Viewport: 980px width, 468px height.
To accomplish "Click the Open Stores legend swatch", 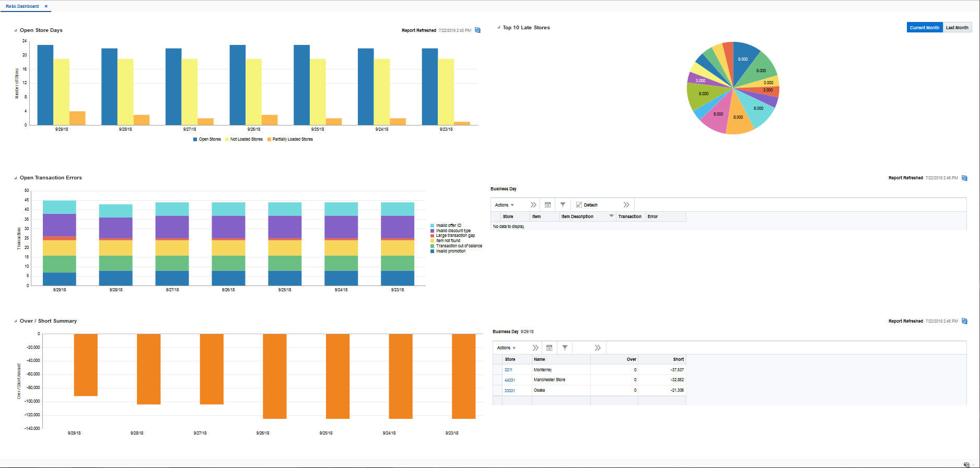I will (x=195, y=140).
